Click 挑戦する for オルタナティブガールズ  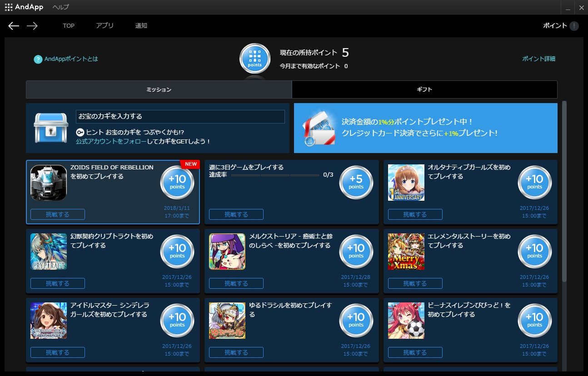pos(415,214)
